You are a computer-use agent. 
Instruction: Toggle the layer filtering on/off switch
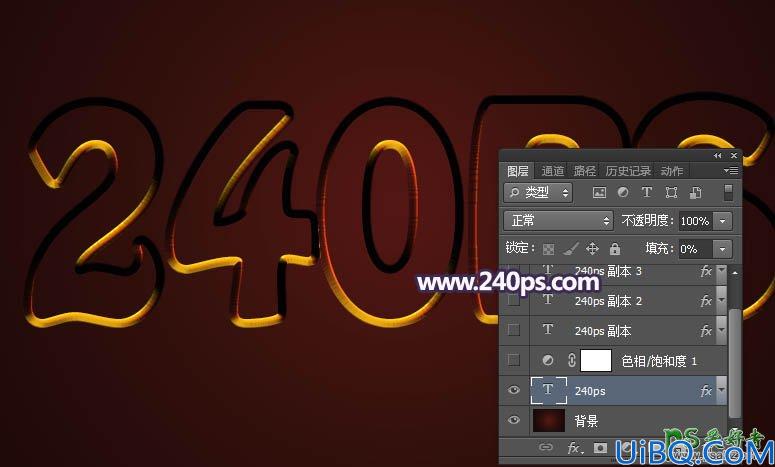point(728,192)
